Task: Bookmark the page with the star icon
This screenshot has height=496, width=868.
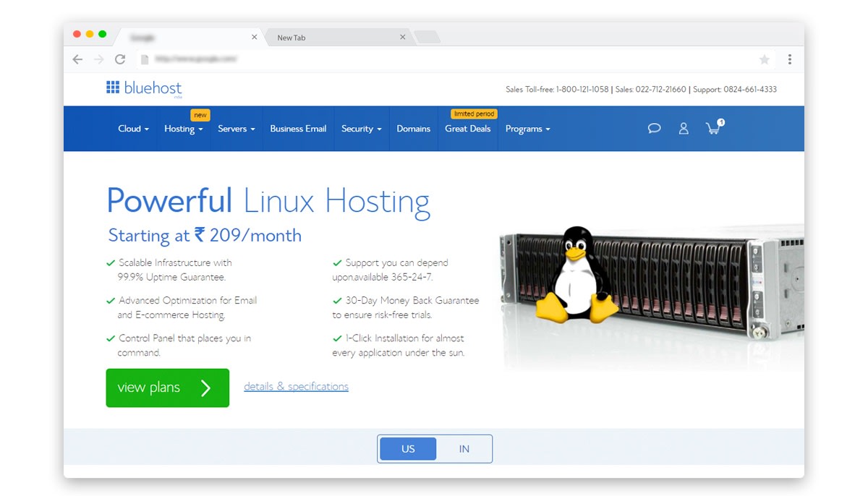Action: (765, 59)
